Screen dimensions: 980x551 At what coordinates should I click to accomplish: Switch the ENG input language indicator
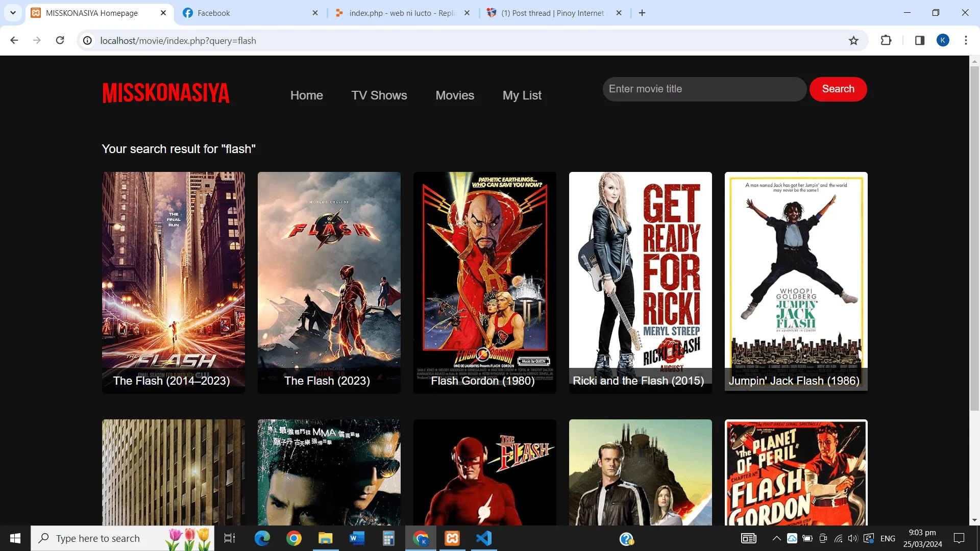point(888,538)
